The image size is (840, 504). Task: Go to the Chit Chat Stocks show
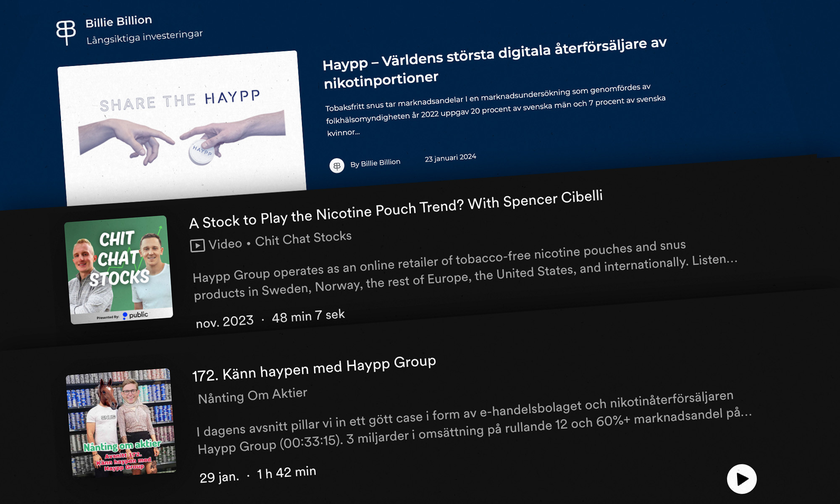(x=303, y=239)
